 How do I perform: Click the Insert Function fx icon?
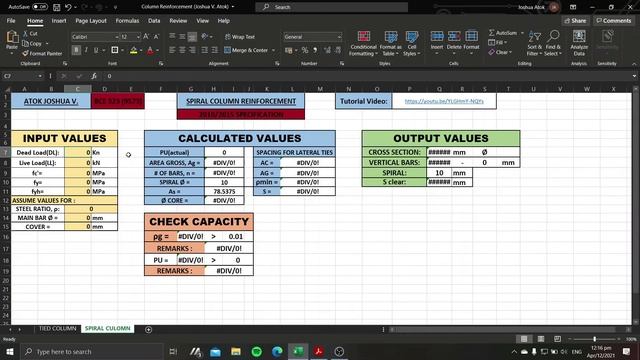(94, 76)
